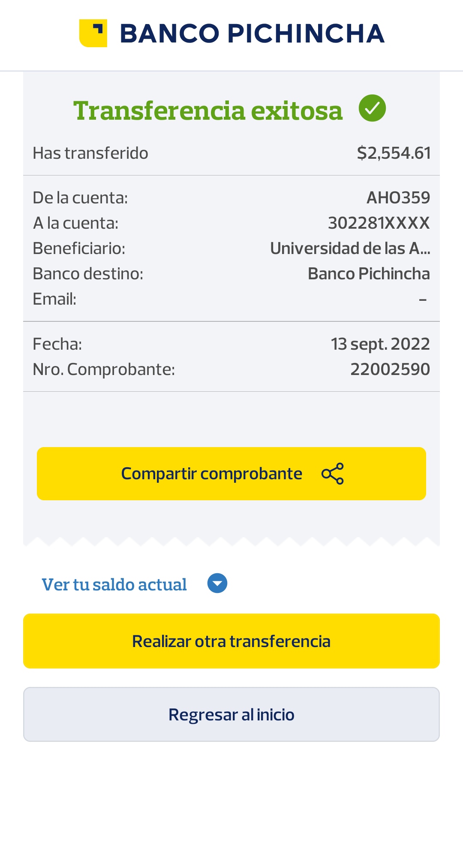Screen dimensions: 463x868
Task: Tap the Nro. Comprobante label
Action: point(104,369)
